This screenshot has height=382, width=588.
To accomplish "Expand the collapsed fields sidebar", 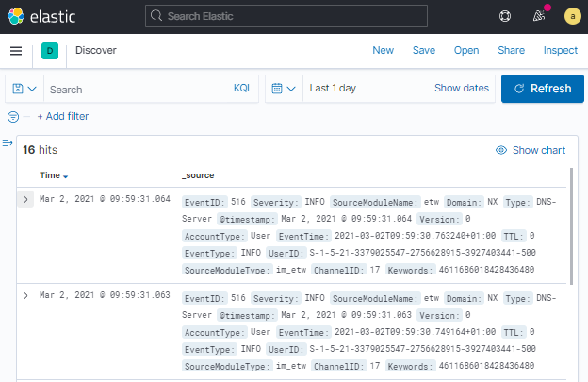I will pyautogui.click(x=8, y=143).
